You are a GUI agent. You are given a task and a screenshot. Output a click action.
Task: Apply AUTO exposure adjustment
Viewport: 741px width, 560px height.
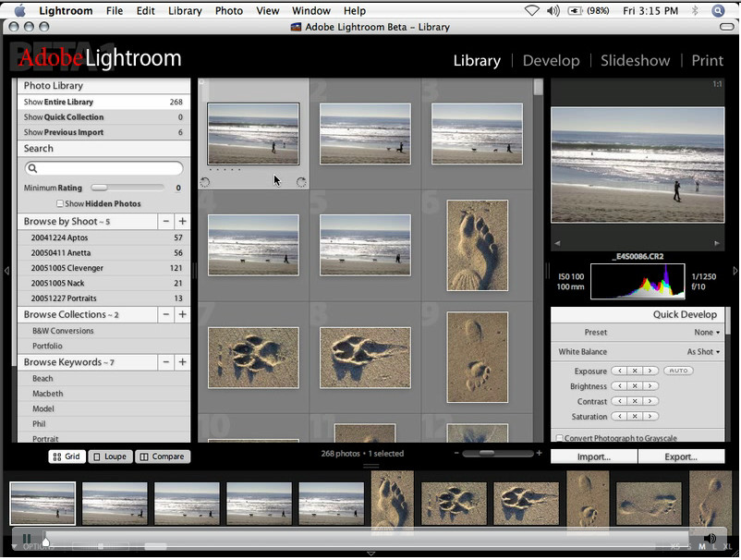[678, 371]
